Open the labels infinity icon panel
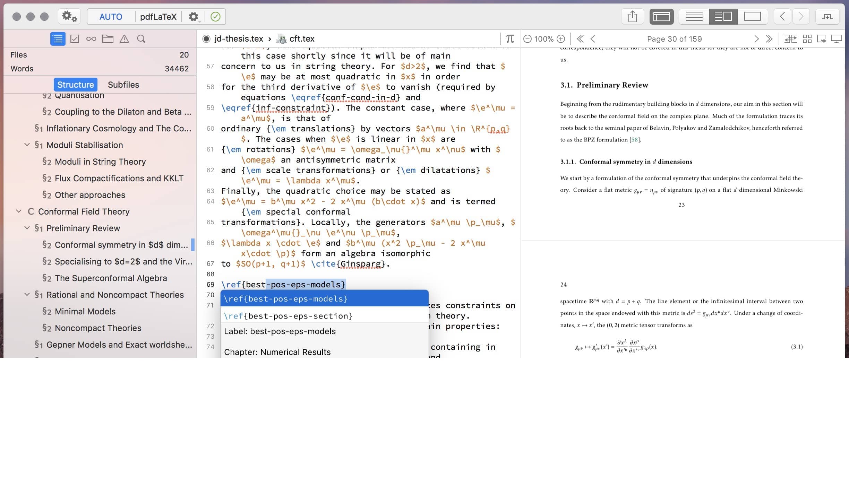Image resolution: width=849 pixels, height=504 pixels. 91,39
